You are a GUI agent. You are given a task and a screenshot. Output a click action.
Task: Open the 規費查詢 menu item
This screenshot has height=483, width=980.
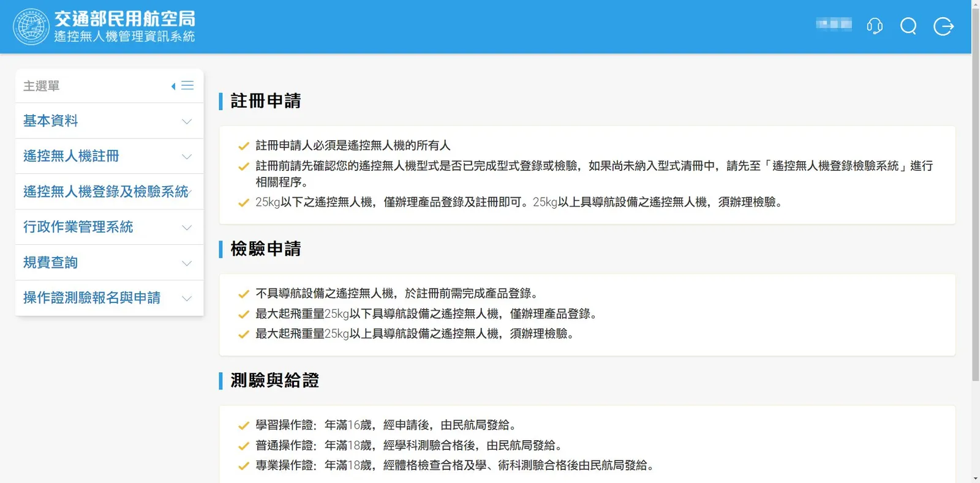[110, 263]
